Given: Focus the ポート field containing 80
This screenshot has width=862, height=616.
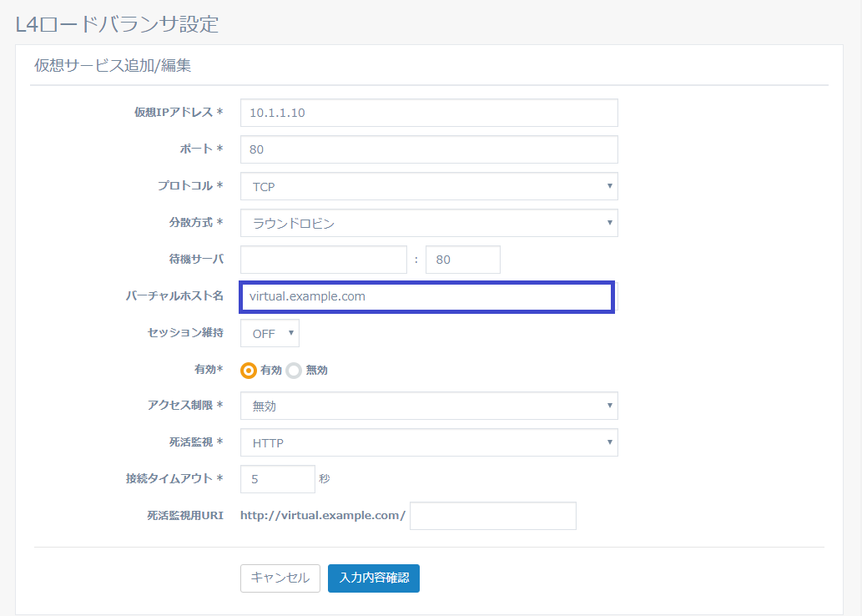Looking at the screenshot, I should click(x=428, y=149).
